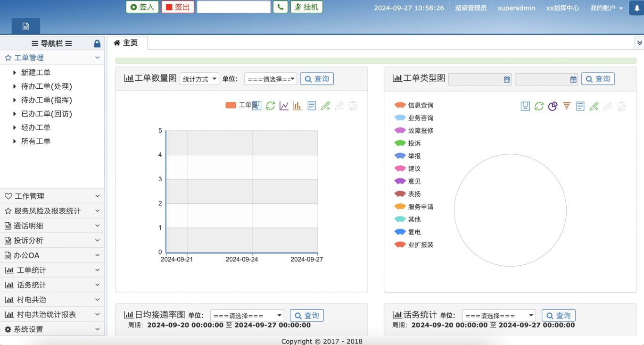Viewport: 644px width, 345px height.
Task: Toggle 信息查询 legend item in pie chart
Action: [413, 105]
